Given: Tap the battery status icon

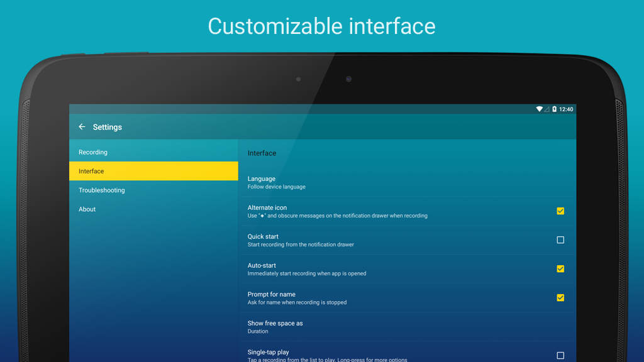Looking at the screenshot, I should (x=554, y=109).
